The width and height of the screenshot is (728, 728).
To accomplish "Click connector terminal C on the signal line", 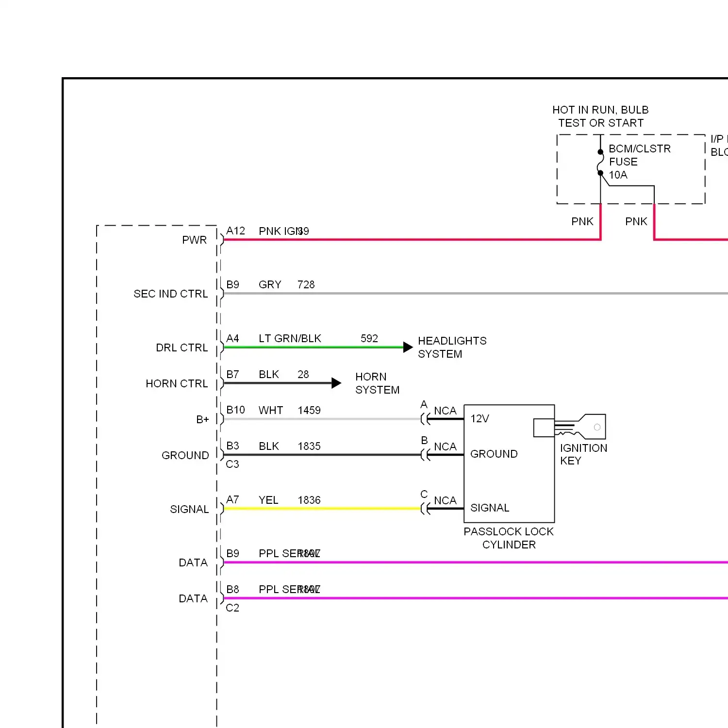I will tap(425, 508).
